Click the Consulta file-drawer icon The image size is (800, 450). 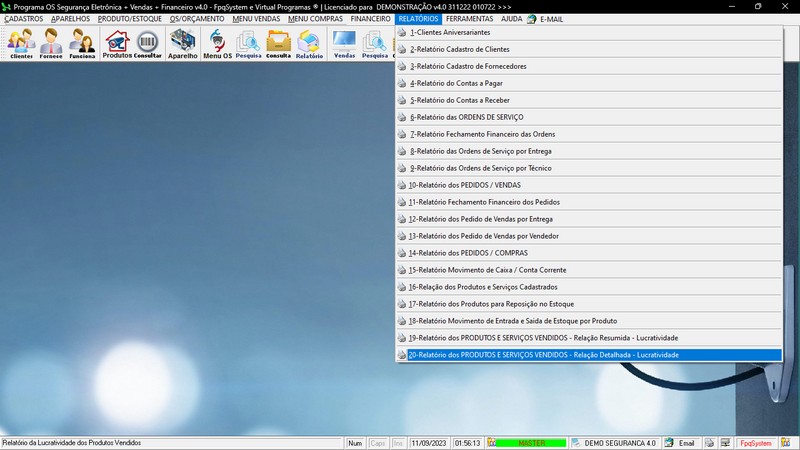click(x=279, y=43)
